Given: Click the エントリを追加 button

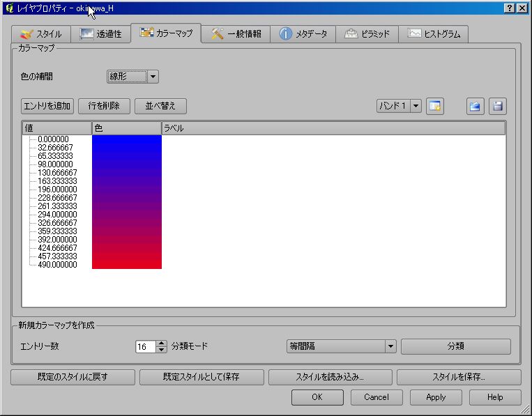Looking at the screenshot, I should point(47,106).
